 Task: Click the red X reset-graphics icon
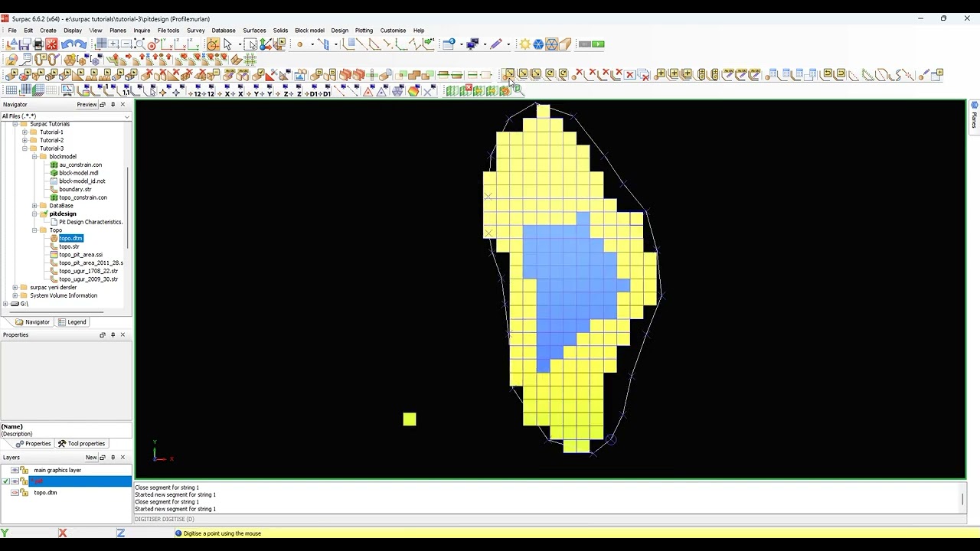(x=51, y=44)
